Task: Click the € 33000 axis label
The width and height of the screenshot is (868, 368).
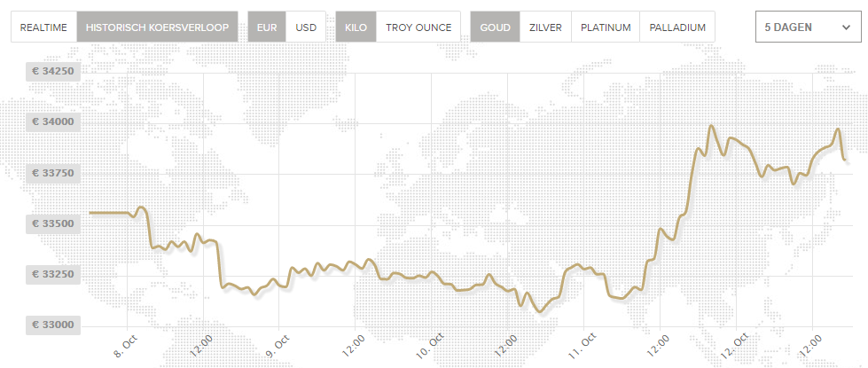Action: click(x=53, y=325)
